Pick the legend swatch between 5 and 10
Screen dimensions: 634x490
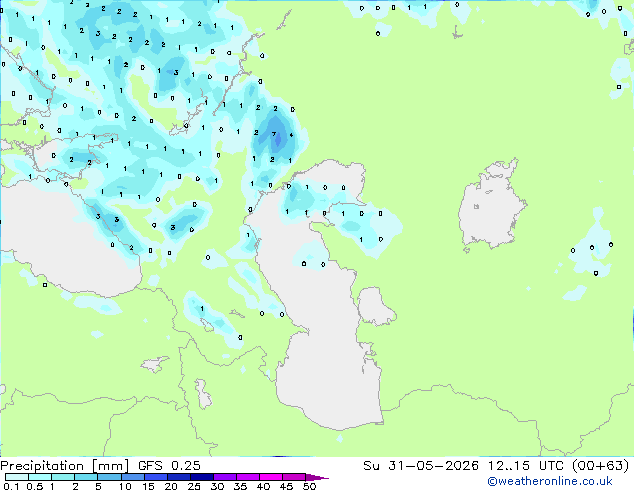[109, 477]
